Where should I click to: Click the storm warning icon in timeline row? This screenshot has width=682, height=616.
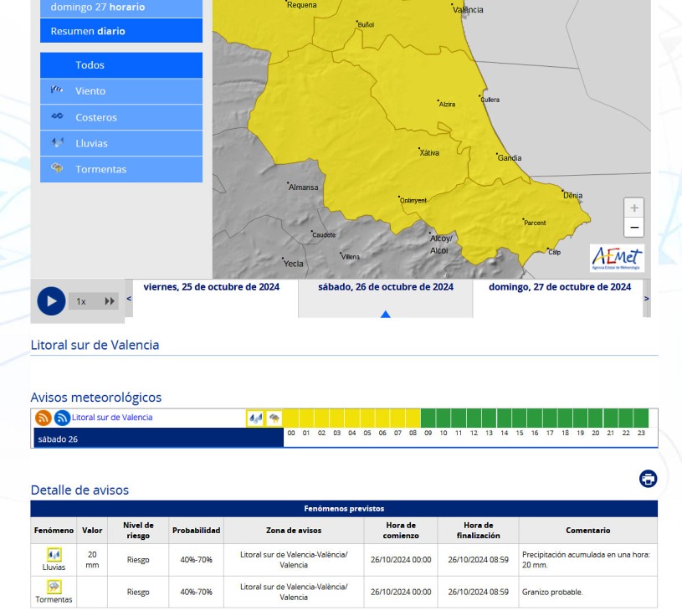(x=274, y=418)
